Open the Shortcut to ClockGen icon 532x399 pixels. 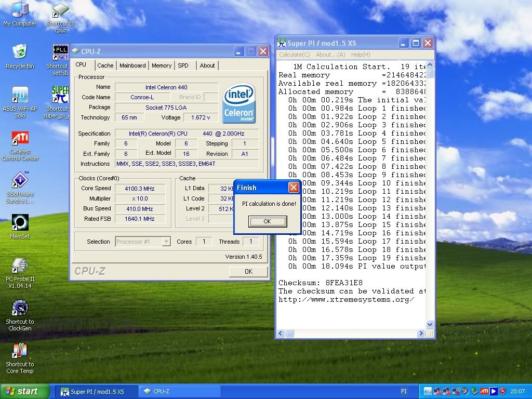(20, 308)
